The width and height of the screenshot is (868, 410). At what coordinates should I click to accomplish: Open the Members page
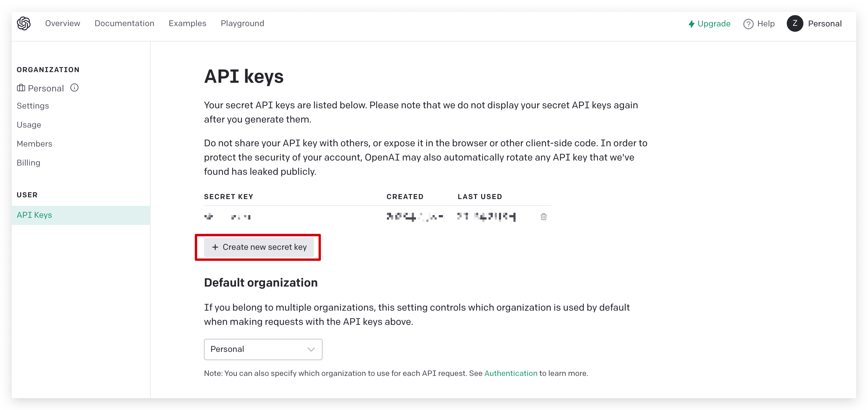point(34,144)
